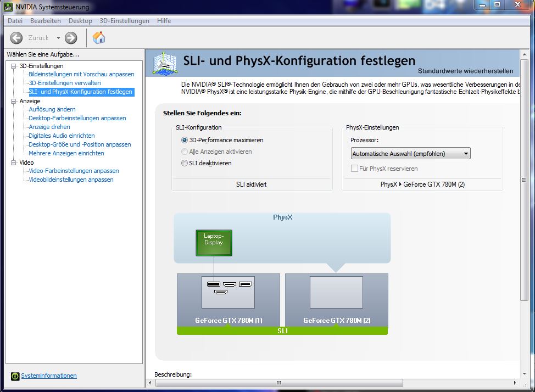
Task: Click the back arrow button
Action: [16, 38]
